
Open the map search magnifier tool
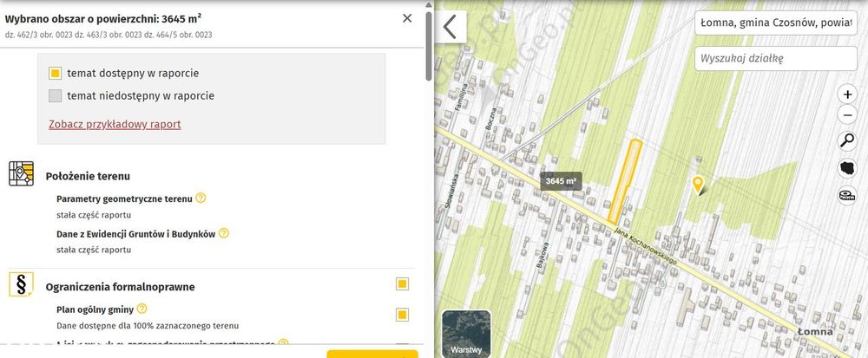point(847,140)
